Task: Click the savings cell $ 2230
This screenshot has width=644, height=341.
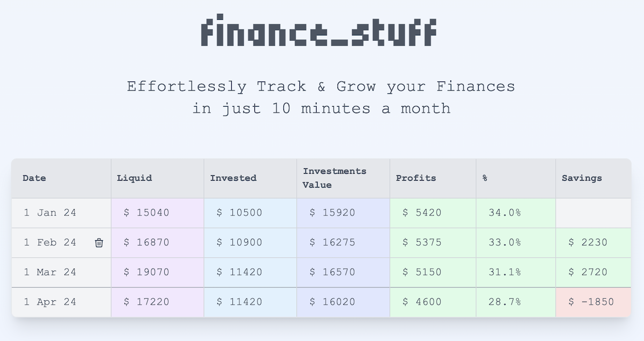Action: (x=594, y=243)
